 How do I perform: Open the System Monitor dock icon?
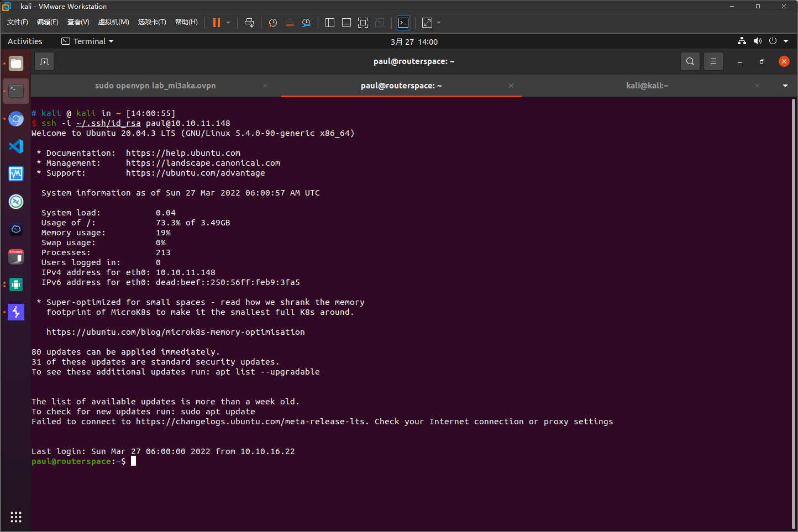click(x=16, y=174)
